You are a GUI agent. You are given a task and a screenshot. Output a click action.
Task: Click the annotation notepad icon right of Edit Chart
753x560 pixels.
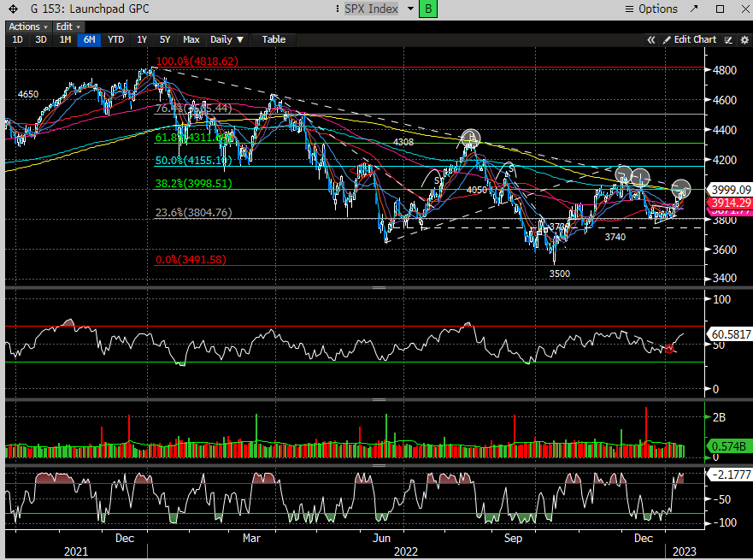[728, 40]
